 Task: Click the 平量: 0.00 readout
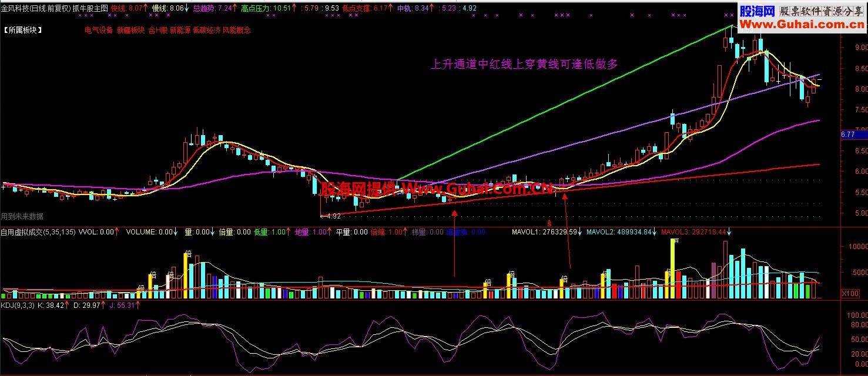[x=351, y=232]
